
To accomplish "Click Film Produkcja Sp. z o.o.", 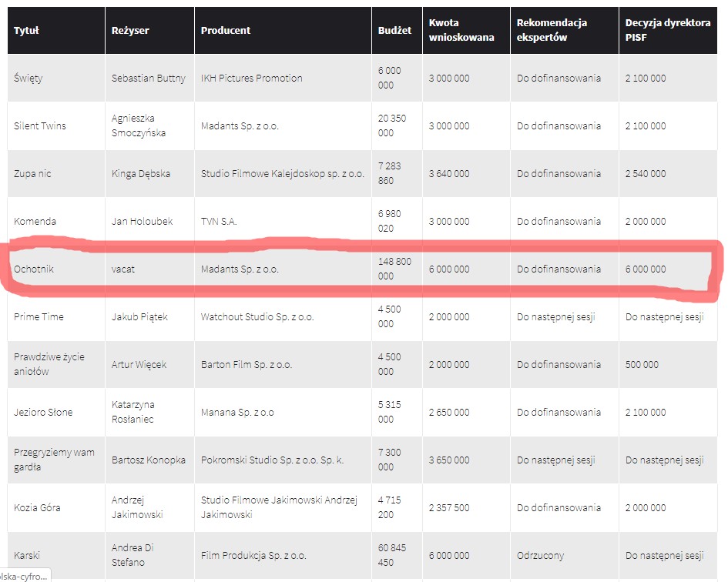I will click(253, 556).
